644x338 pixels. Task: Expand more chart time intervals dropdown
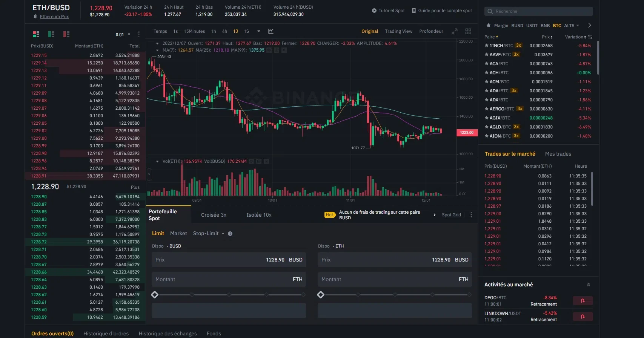pos(259,31)
